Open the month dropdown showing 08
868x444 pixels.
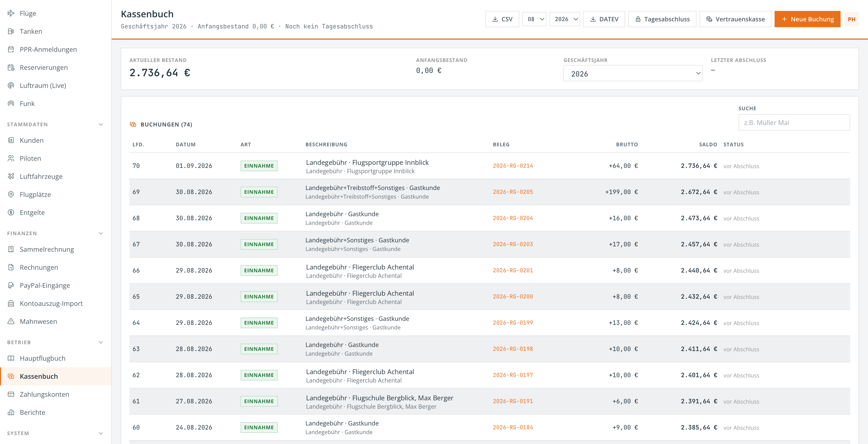click(535, 19)
